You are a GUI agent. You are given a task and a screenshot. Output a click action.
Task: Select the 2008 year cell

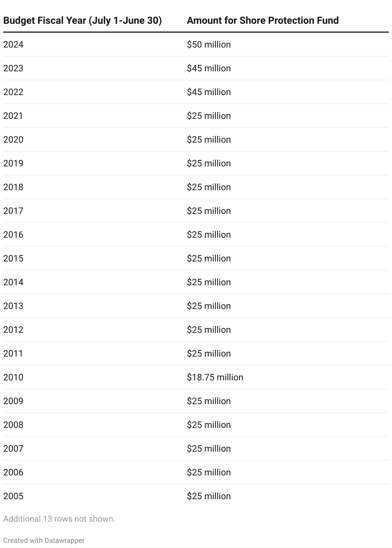[13, 425]
